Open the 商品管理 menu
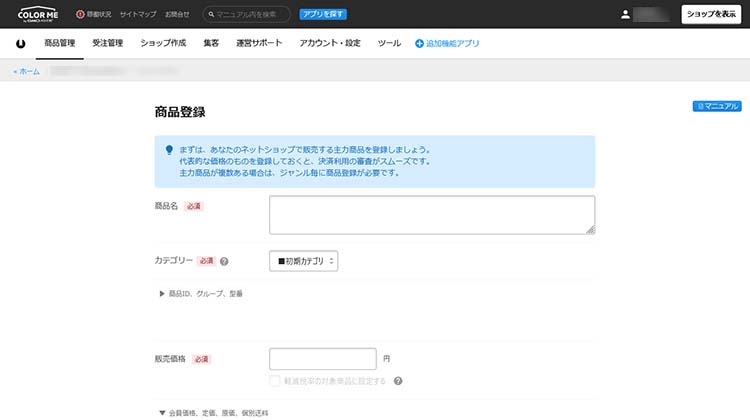The width and height of the screenshot is (750, 420). coord(60,43)
